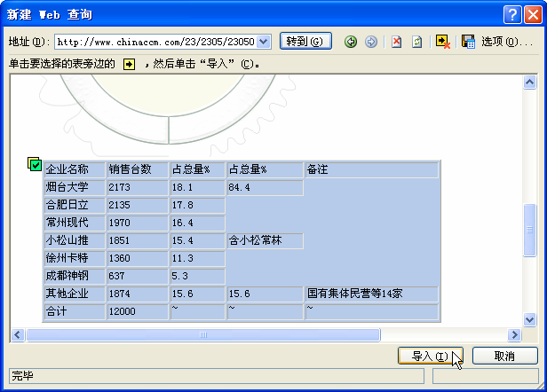The height and width of the screenshot is (392, 547).
Task: Refresh the web page with the toolbar icon
Action: tap(416, 42)
